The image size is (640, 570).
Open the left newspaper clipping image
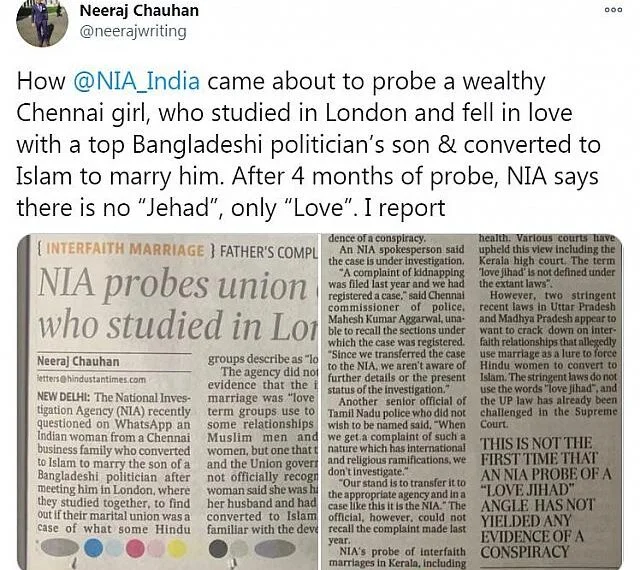point(167,402)
